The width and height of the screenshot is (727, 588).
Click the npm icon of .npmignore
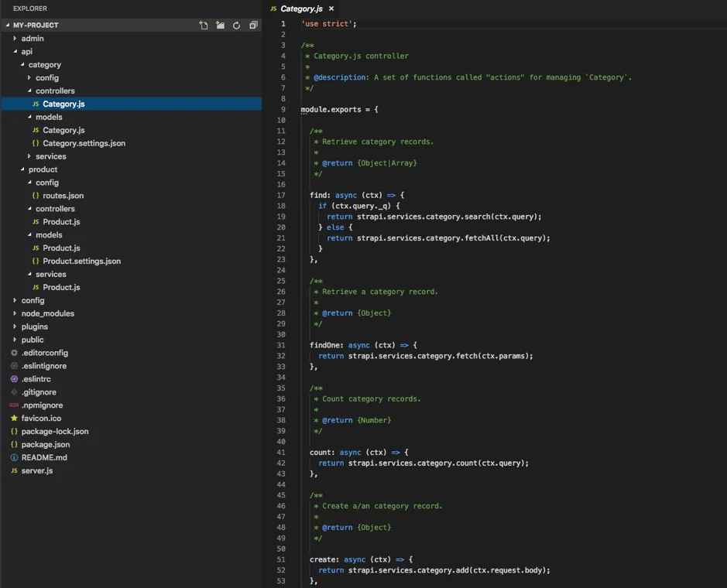point(15,405)
